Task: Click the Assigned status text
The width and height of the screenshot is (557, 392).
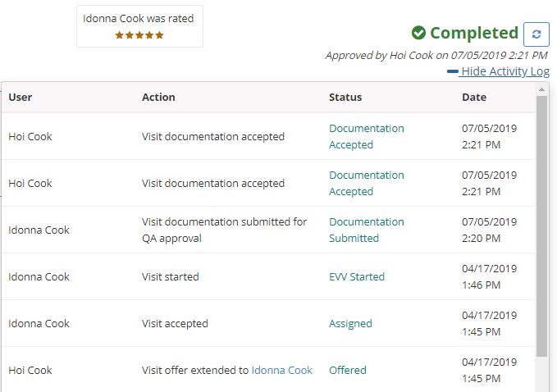Action: coord(350,323)
